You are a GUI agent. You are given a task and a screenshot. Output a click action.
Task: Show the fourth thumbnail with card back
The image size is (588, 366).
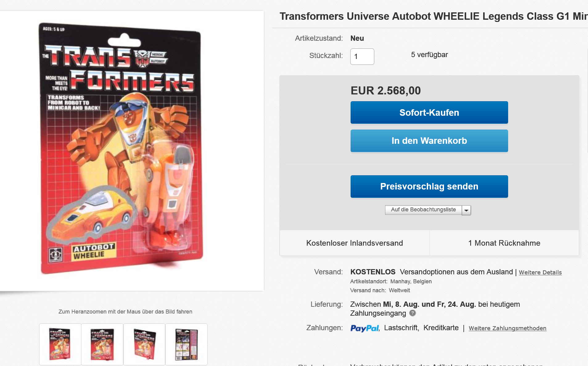[186, 344]
